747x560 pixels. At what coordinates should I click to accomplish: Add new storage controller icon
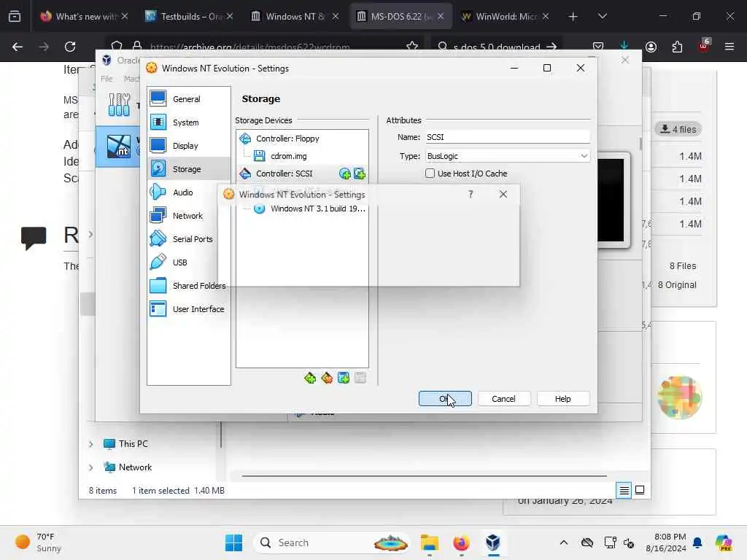pyautogui.click(x=310, y=378)
